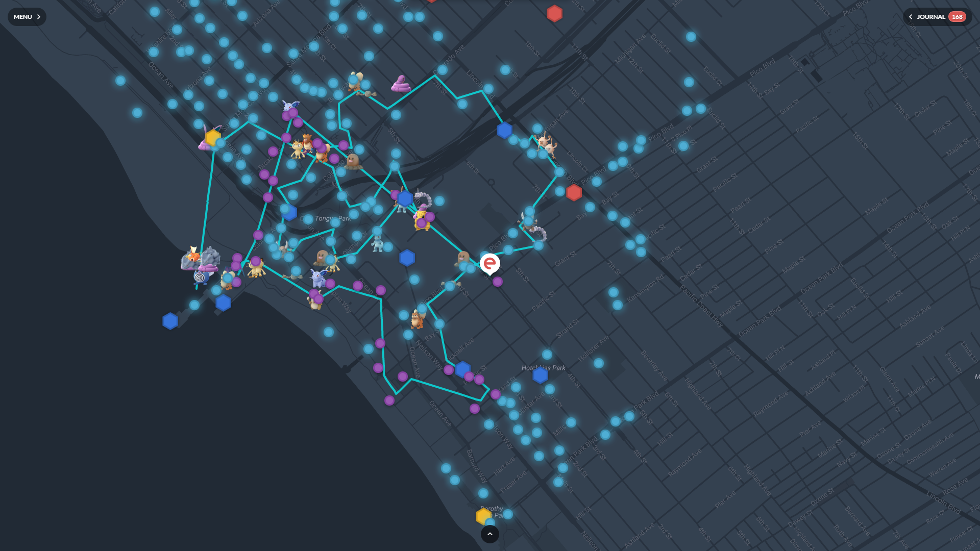
Task: Select the purple Ekans near 7th St
Action: pyautogui.click(x=401, y=84)
